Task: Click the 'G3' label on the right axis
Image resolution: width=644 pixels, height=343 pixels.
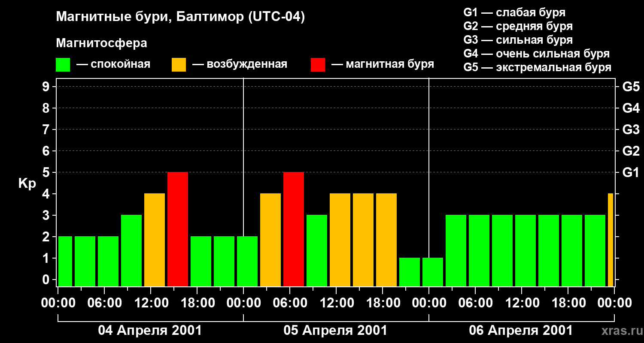Action: (631, 129)
